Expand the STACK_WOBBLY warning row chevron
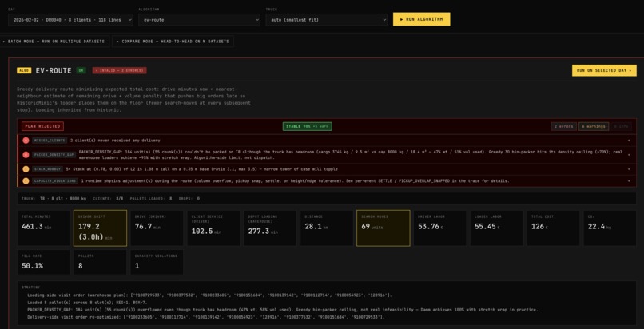This screenshot has height=329, width=644. point(629,169)
